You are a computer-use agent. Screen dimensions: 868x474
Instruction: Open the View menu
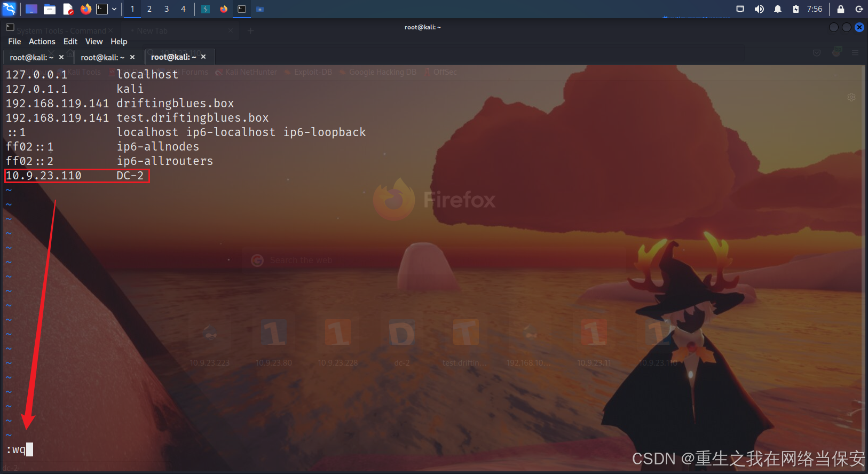tap(94, 42)
